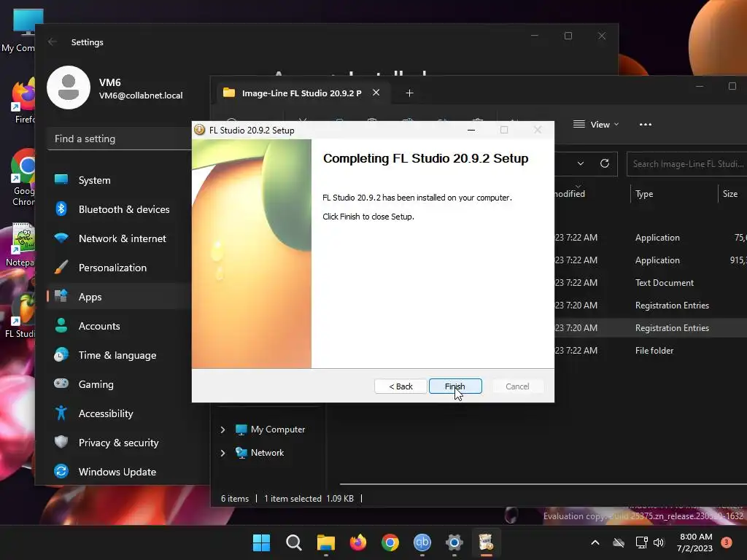The image size is (747, 560).
Task: Open qBittorrent from the taskbar
Action: [422, 542]
